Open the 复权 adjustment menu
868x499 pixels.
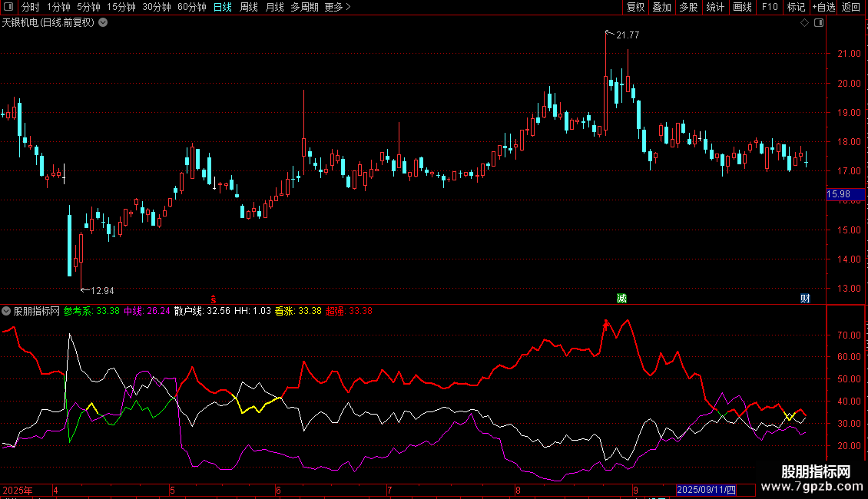coord(635,7)
